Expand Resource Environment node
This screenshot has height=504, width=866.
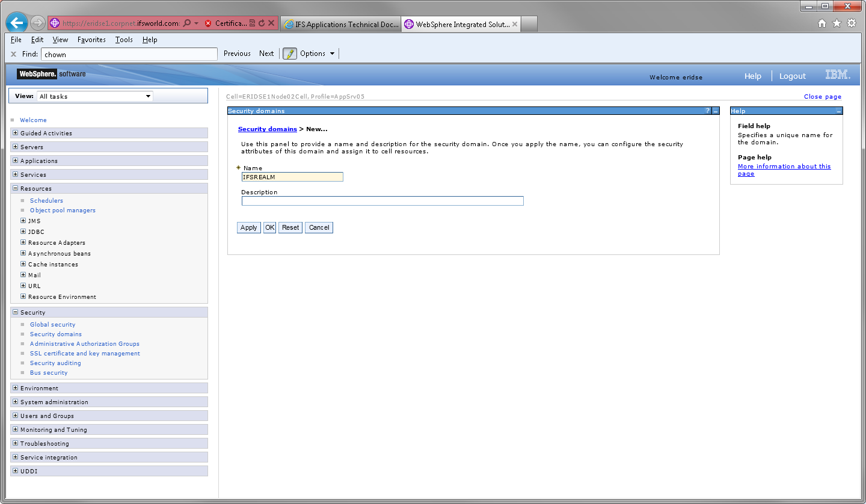(x=23, y=297)
